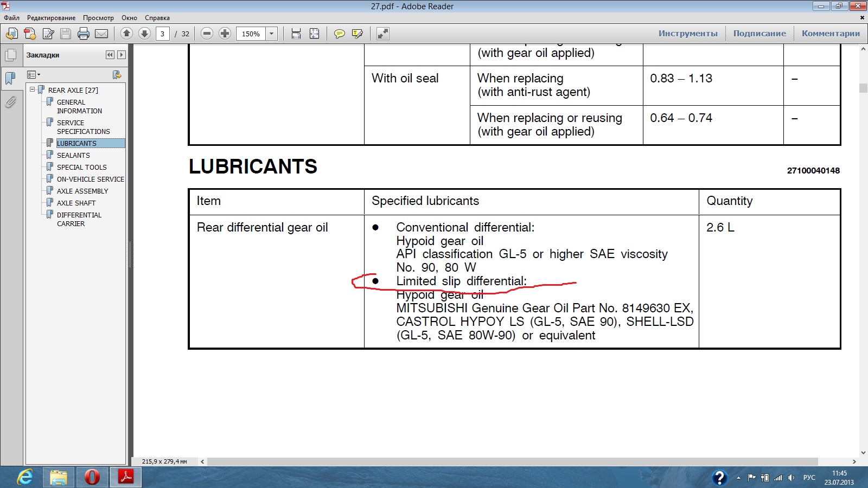Toggle the page thumbnails panel button
This screenshot has height=488, width=868.
tap(10, 55)
